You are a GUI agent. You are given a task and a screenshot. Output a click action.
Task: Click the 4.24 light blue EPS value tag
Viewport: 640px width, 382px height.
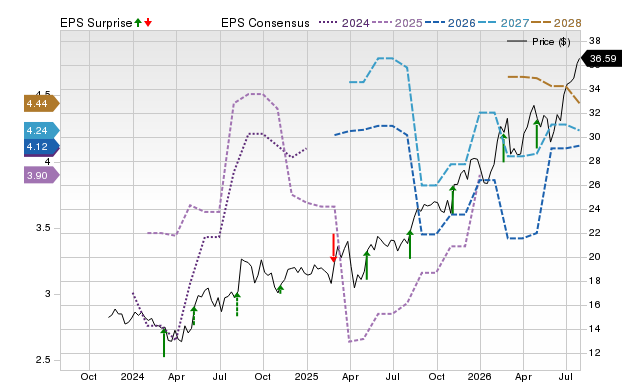click(42, 131)
